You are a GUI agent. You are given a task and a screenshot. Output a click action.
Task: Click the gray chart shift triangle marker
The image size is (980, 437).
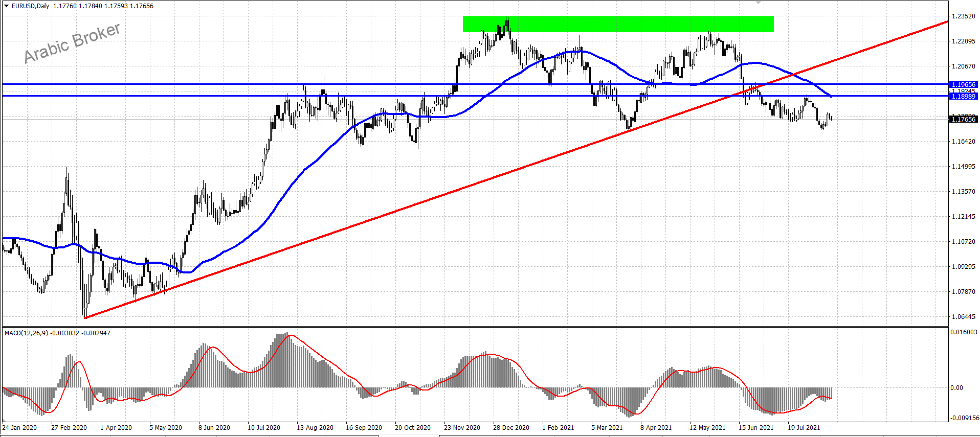click(759, 3)
